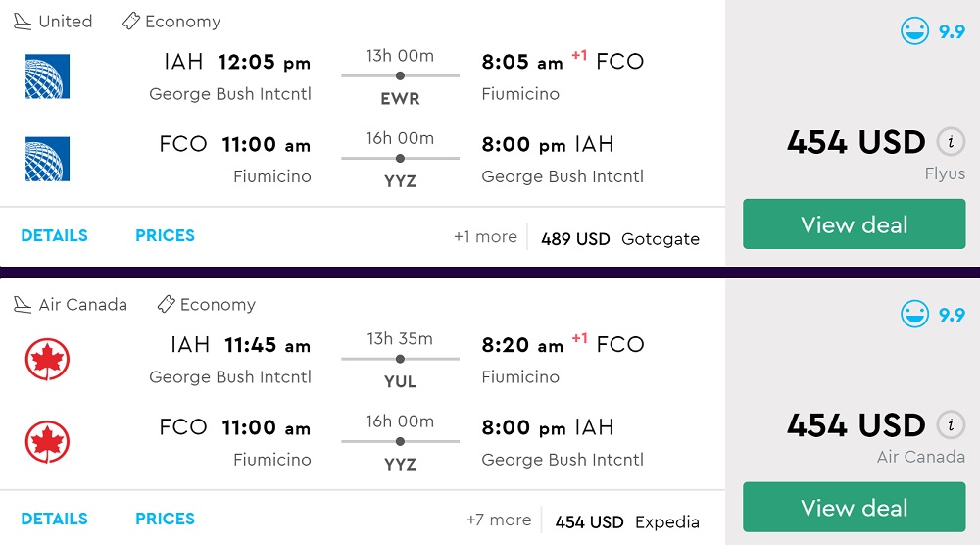Open the DETAILS tab for the Air Canada flight
The width and height of the screenshot is (980, 545).
click(x=54, y=519)
